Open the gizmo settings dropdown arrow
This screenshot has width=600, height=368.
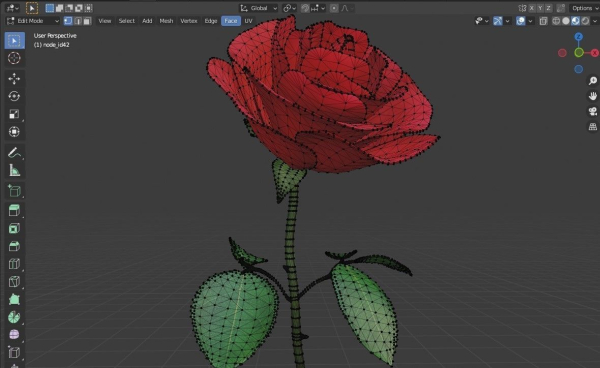[x=507, y=21]
